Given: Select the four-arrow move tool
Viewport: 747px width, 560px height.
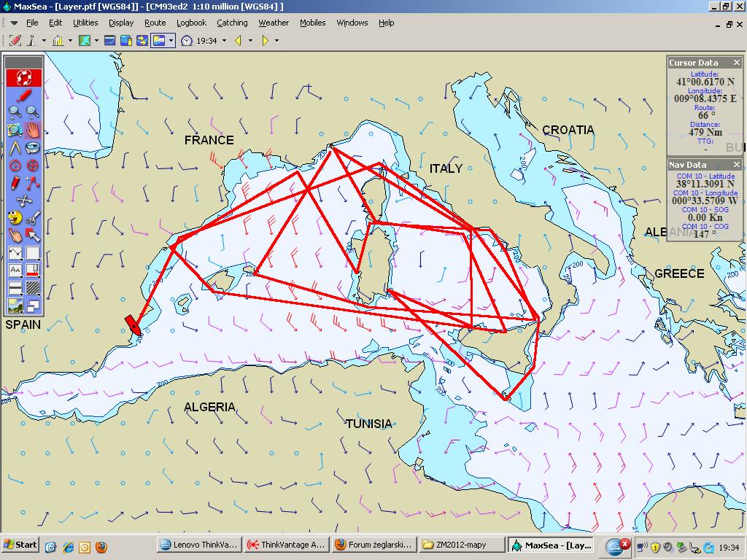Looking at the screenshot, I should click(x=24, y=201).
